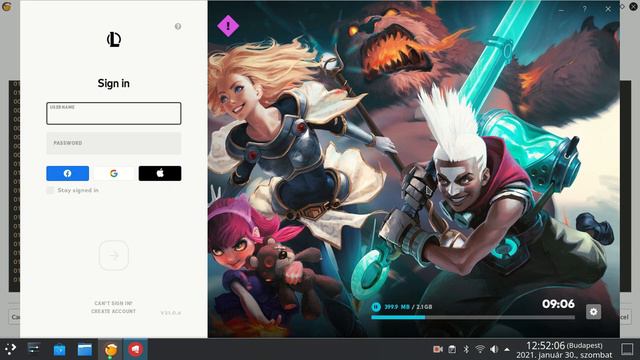Open the pager/settings taskbar icon
The image size is (640, 360).
tap(33, 349)
